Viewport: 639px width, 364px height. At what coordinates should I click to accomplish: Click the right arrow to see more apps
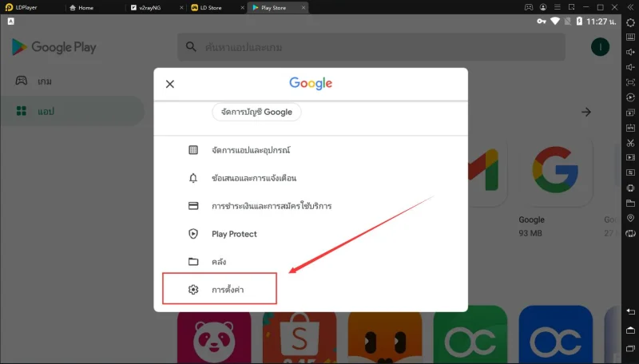586,112
